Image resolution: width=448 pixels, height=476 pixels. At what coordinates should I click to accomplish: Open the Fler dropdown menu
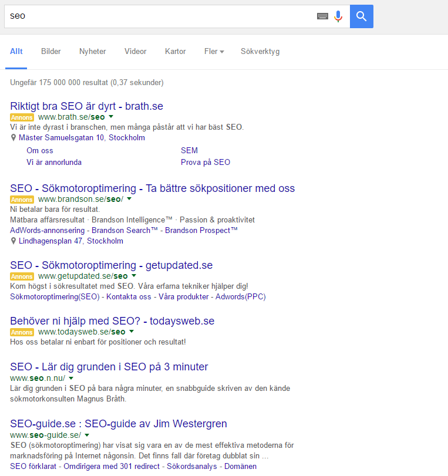click(x=214, y=52)
